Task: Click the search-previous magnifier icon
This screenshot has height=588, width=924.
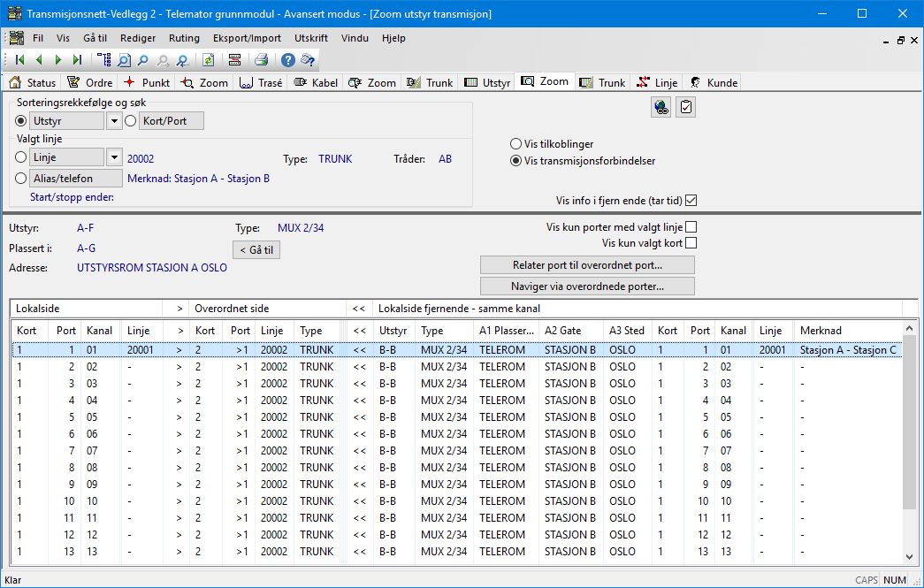Action: (x=183, y=60)
